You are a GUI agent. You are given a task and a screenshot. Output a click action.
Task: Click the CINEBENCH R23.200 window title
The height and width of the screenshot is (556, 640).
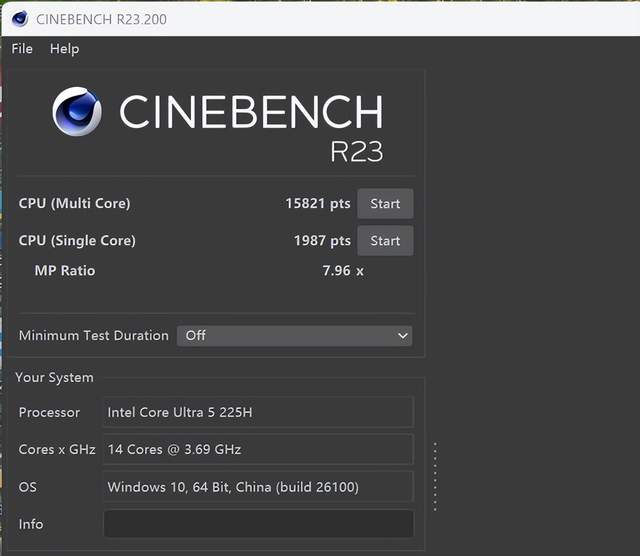point(101,19)
